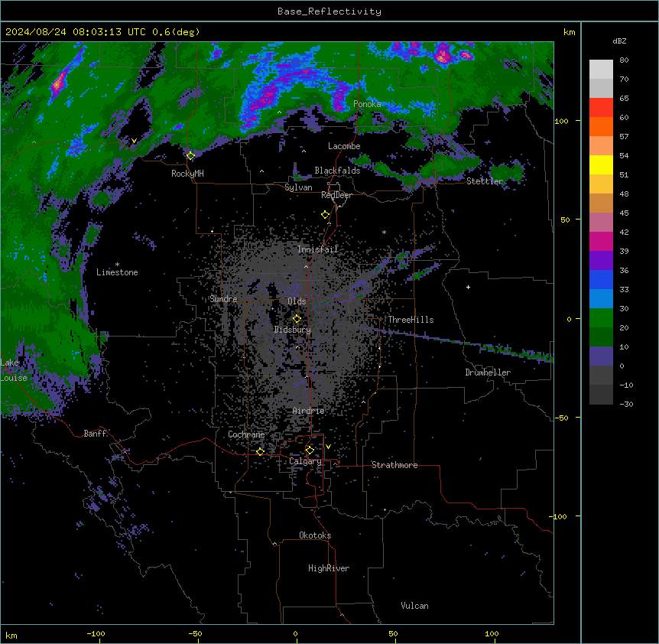Image resolution: width=659 pixels, height=644 pixels.
Task: Click the Stettler city label
Action: (485, 181)
